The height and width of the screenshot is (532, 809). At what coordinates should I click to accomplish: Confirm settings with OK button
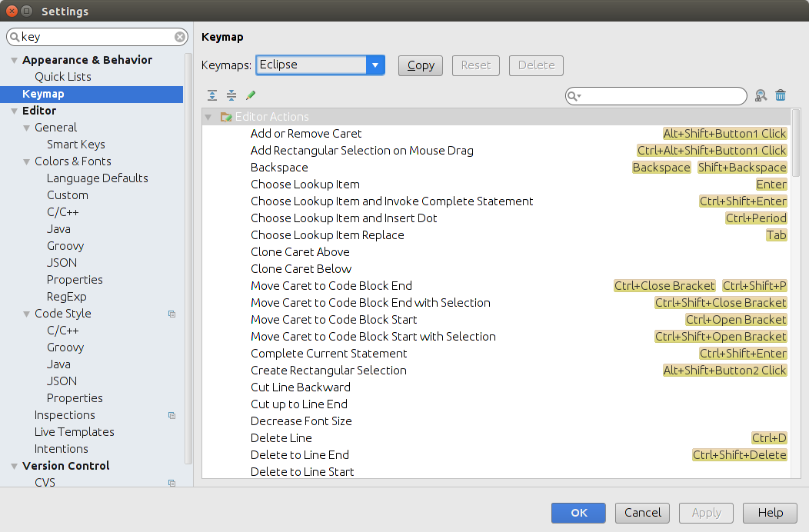click(578, 513)
